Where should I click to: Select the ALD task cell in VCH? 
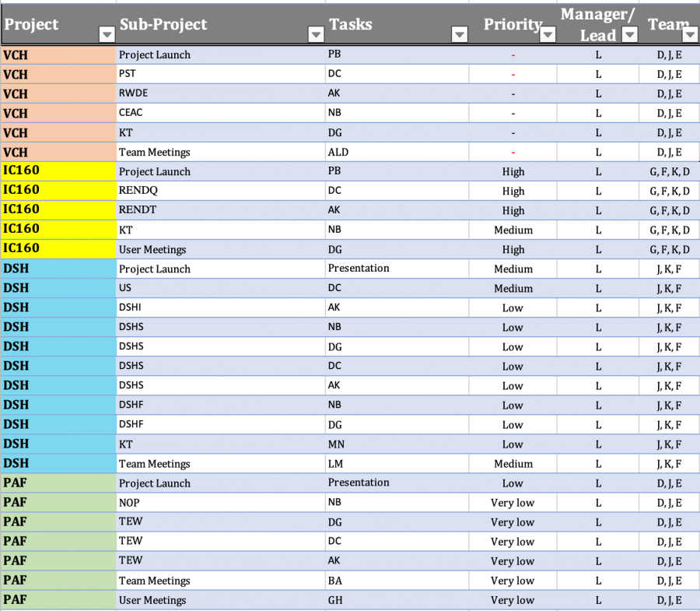pyautogui.click(x=397, y=153)
